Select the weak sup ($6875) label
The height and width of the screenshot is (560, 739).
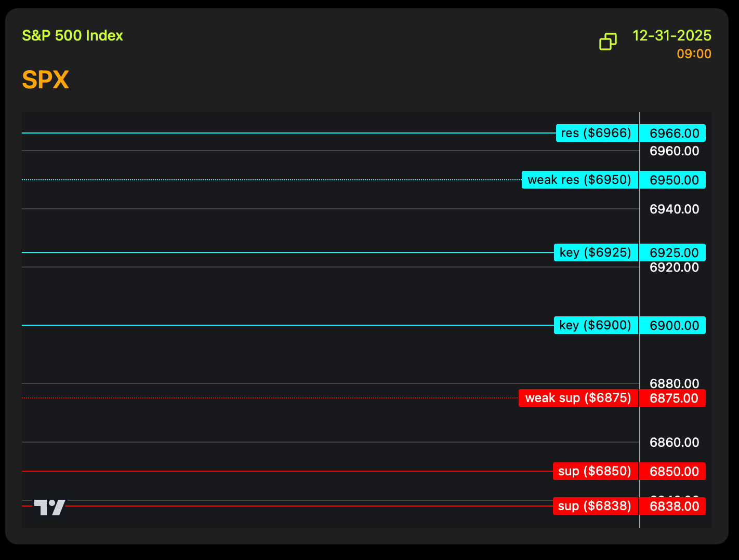578,398
